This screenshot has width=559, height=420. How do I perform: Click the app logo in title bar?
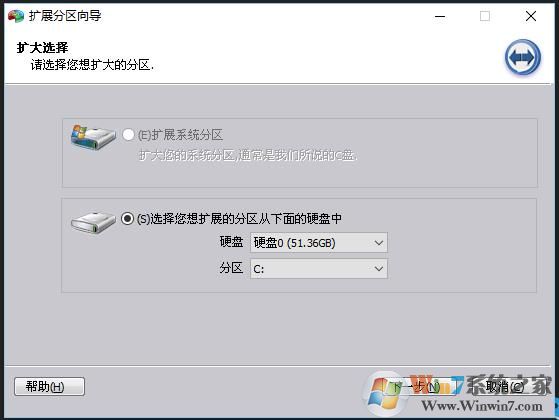(x=16, y=16)
